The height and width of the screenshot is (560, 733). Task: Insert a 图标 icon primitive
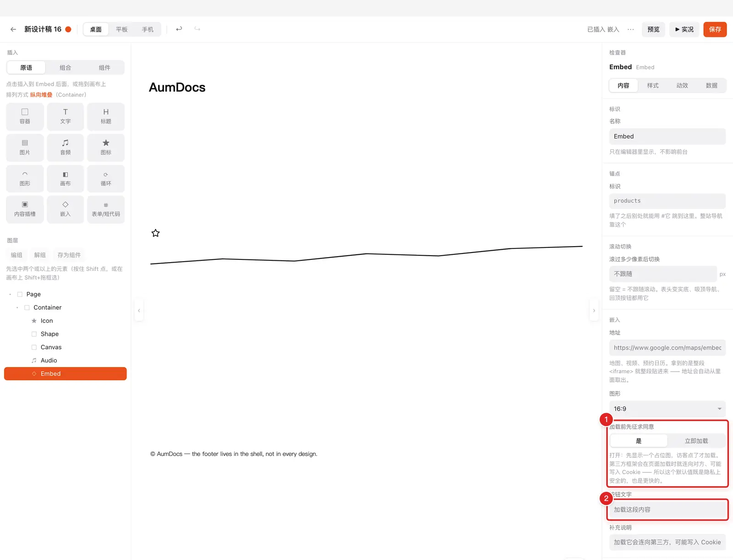click(x=106, y=148)
